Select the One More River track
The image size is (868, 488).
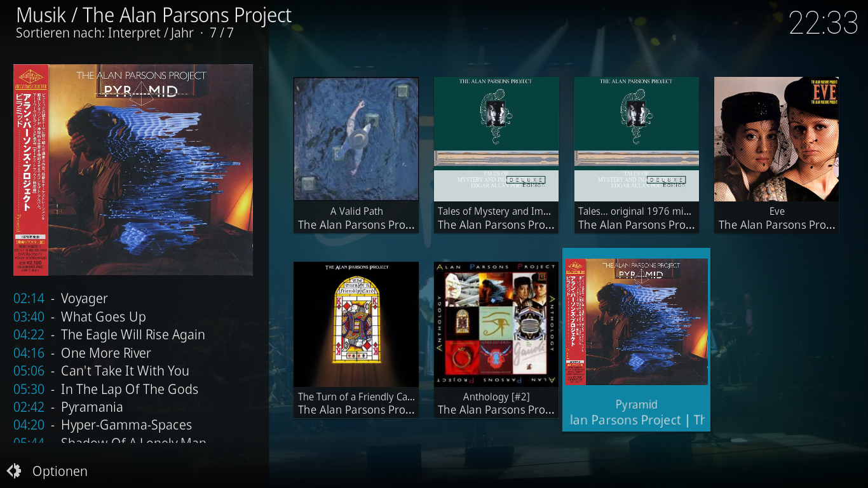click(x=82, y=353)
